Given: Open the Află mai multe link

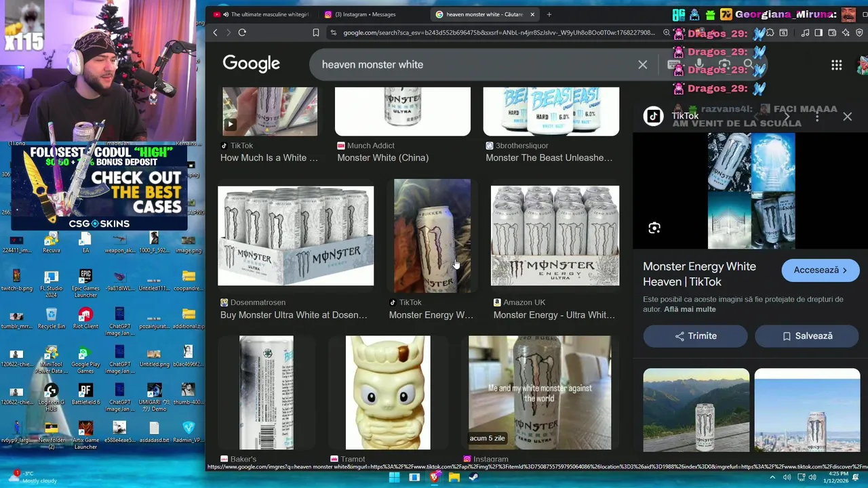Looking at the screenshot, I should (690, 309).
